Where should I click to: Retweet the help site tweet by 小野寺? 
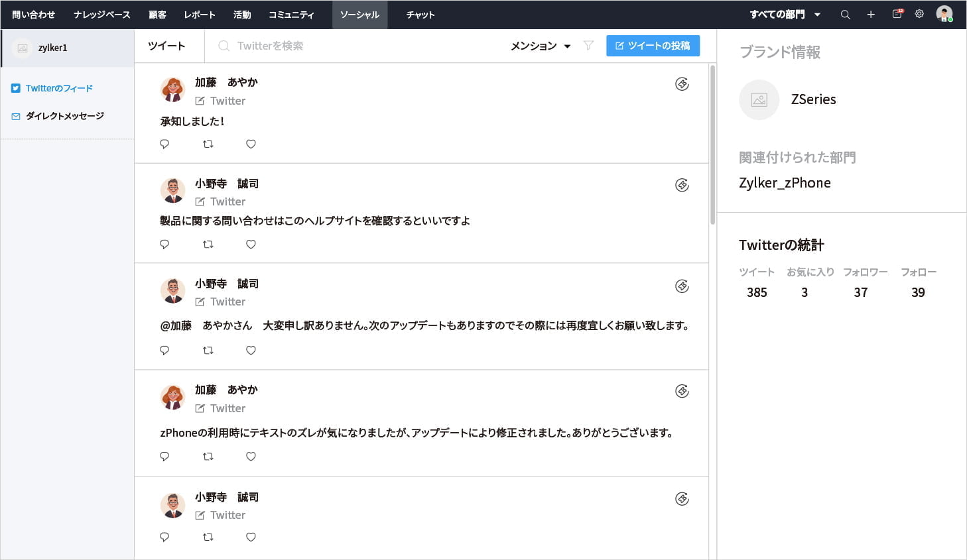click(x=208, y=245)
